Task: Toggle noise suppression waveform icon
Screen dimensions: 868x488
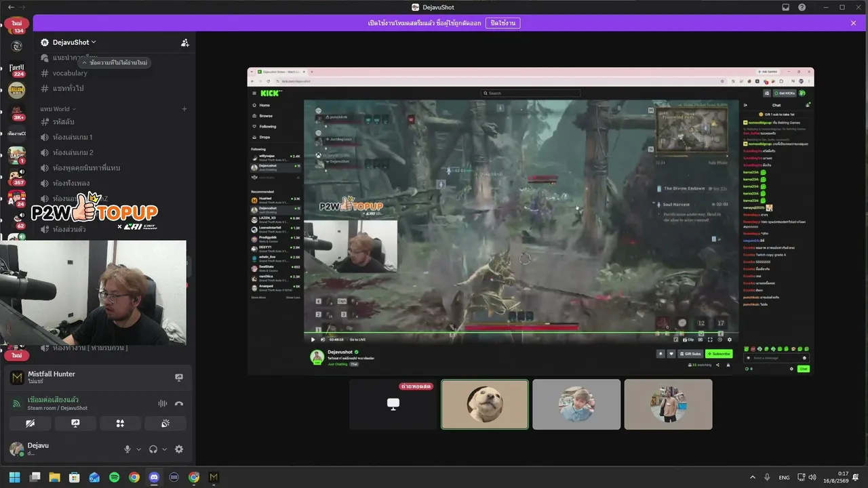Action: [x=163, y=403]
